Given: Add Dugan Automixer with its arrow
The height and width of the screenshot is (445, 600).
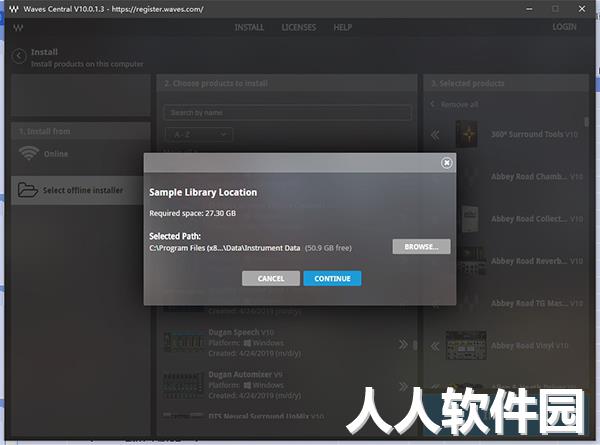Looking at the screenshot, I should point(403,386).
